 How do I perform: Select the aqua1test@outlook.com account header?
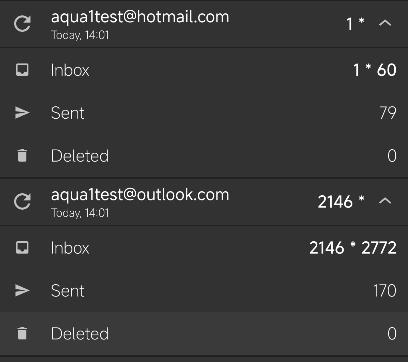(204, 202)
